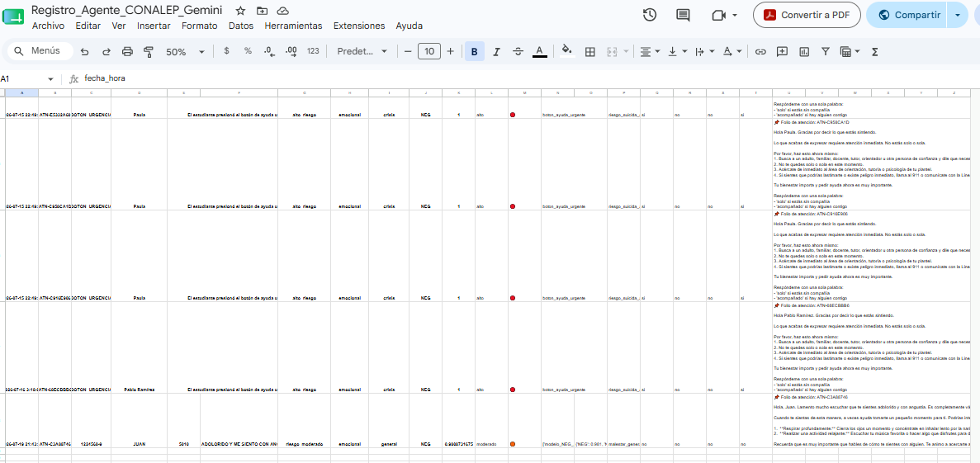Click the create filter funnel icon
The image size is (980, 463).
click(x=825, y=52)
